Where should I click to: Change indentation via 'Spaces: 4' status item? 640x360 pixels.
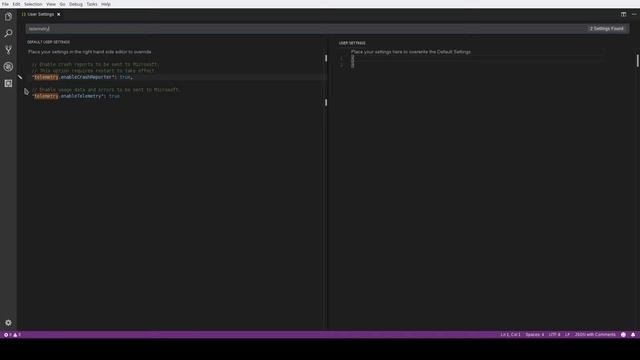pyautogui.click(x=534, y=335)
